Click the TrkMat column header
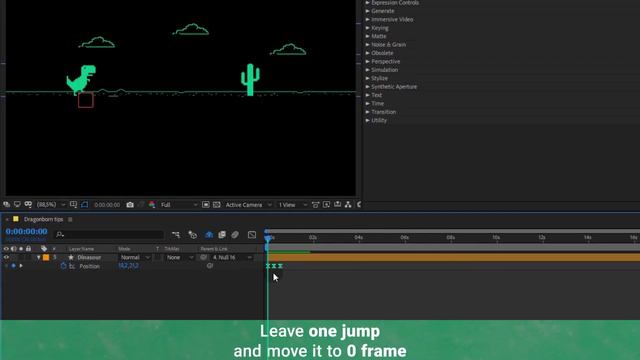The height and width of the screenshot is (360, 640). click(171, 249)
